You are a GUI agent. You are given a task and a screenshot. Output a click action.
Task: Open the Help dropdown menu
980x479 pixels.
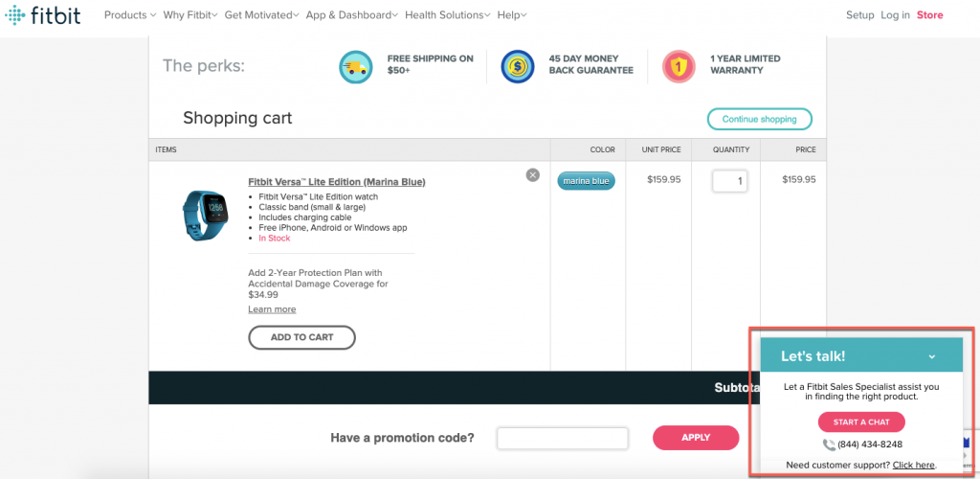(x=512, y=15)
